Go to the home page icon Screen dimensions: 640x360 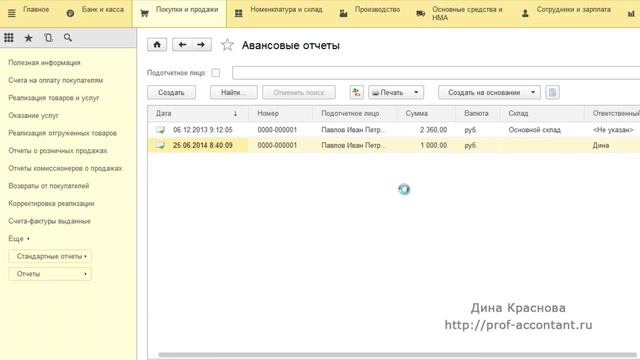(x=157, y=45)
